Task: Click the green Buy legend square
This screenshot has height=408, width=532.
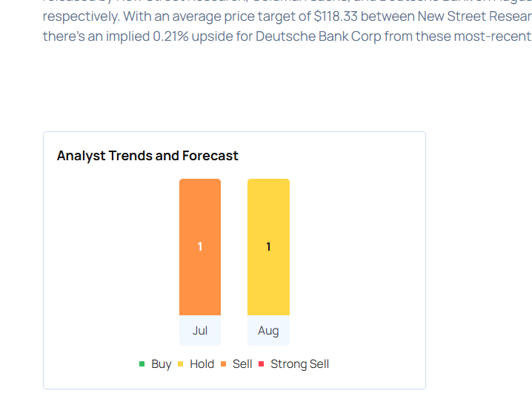Action: [x=142, y=364]
